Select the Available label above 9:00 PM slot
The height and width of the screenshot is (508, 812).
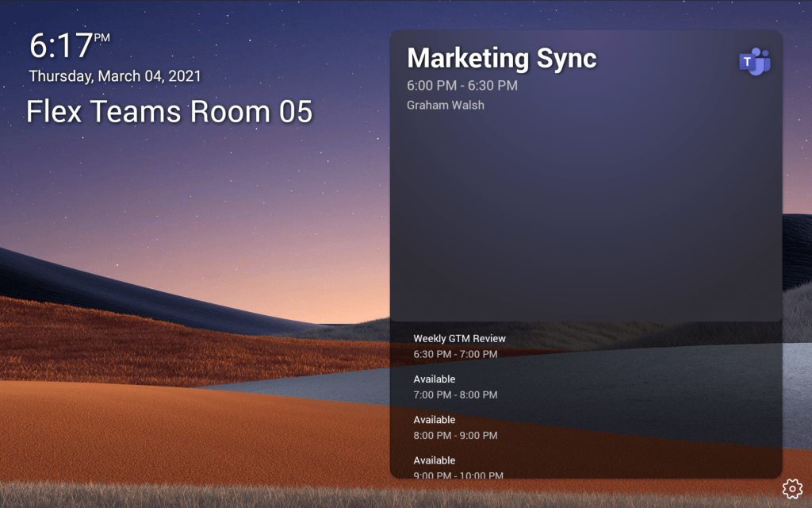click(434, 460)
